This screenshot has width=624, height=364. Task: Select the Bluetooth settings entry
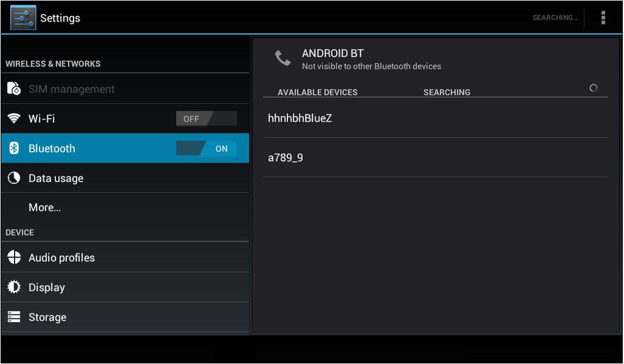click(126, 149)
